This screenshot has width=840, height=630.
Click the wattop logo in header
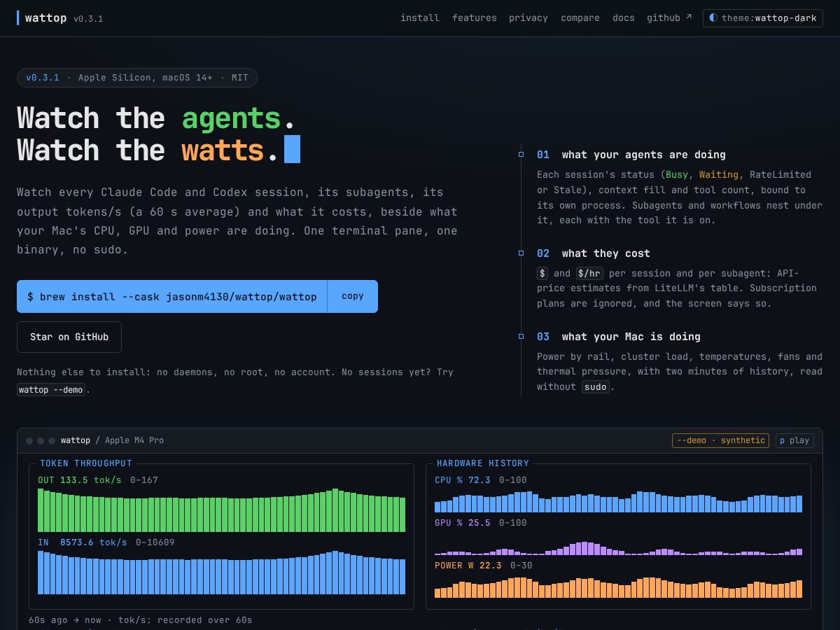(x=46, y=18)
